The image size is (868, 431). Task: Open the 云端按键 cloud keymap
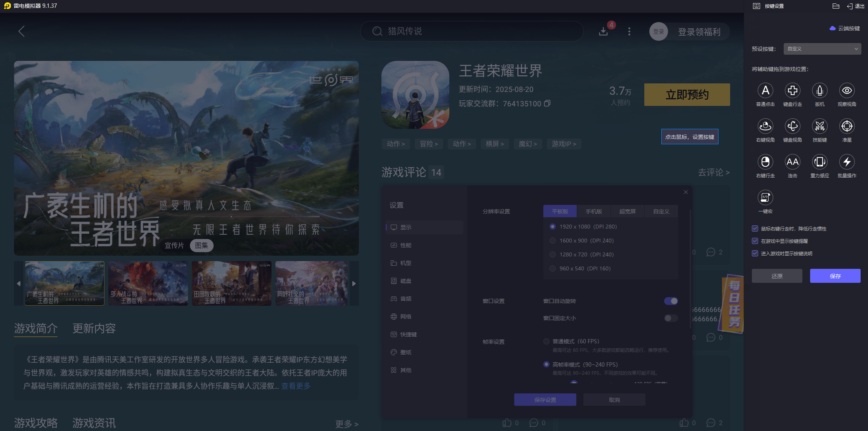(844, 28)
